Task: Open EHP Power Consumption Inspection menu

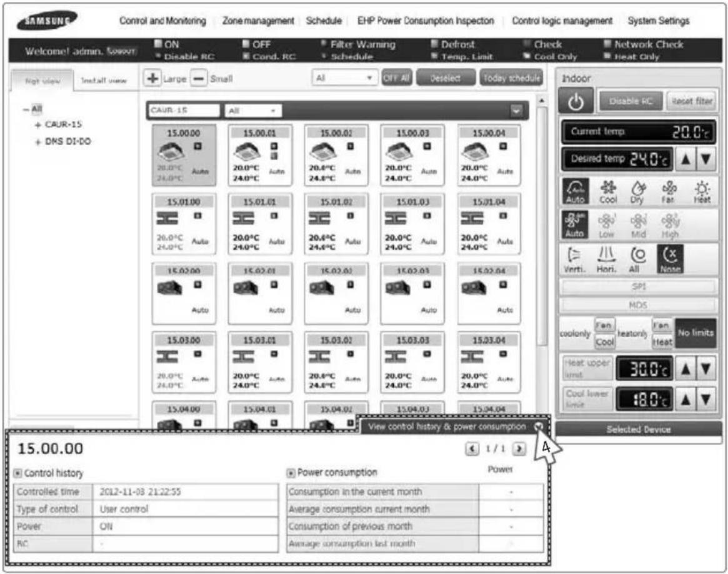Action: click(x=426, y=21)
